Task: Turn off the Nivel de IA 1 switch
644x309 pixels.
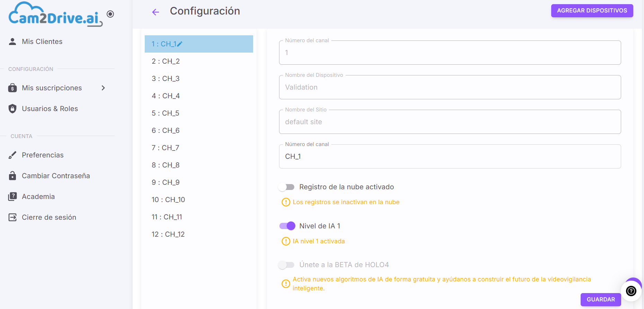Action: 287,226
